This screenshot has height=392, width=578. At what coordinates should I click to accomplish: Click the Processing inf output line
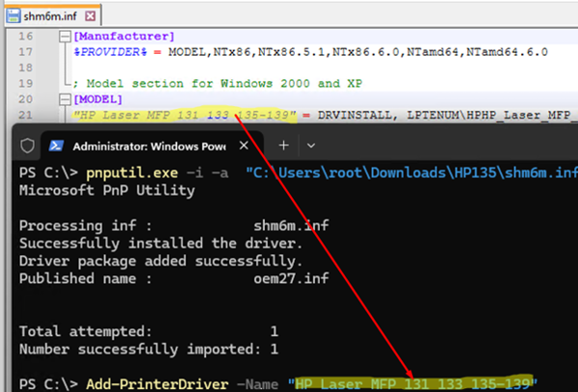point(174,225)
